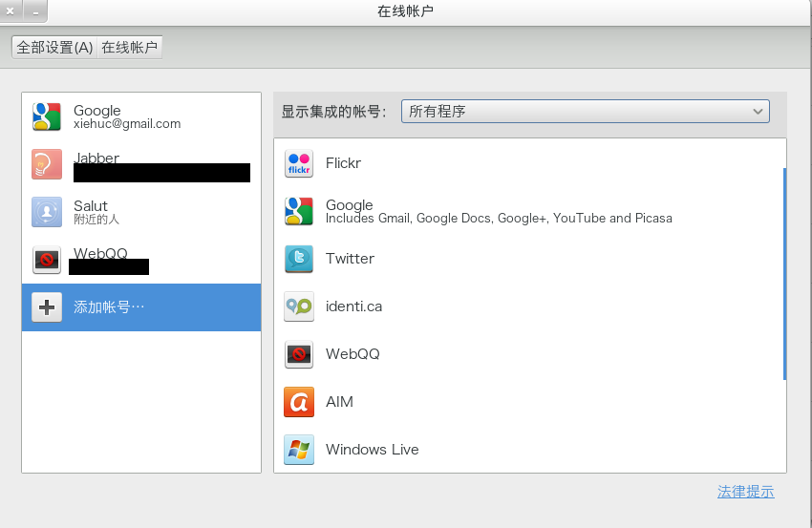Screen dimensions: 812x528
Task: Open the 法律提示 legal notice link
Action: [x=746, y=492]
